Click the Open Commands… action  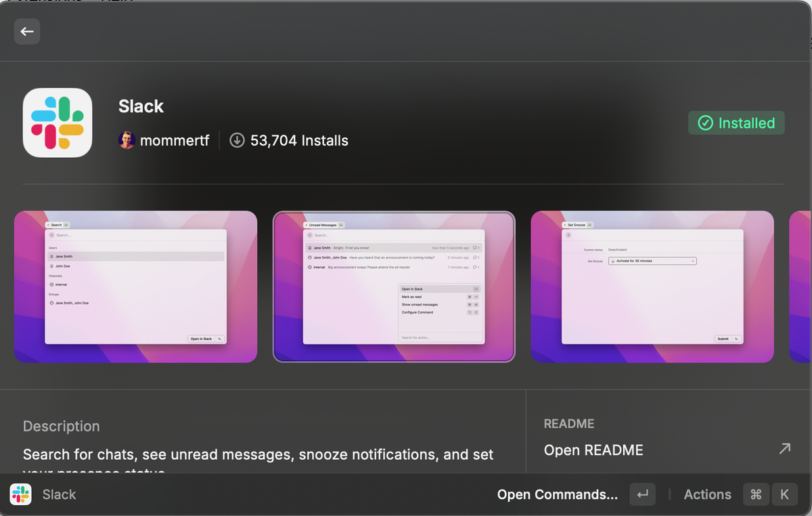click(x=557, y=494)
